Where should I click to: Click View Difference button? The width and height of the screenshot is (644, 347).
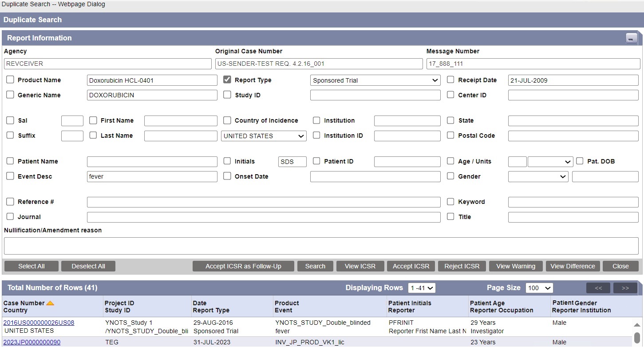click(573, 266)
